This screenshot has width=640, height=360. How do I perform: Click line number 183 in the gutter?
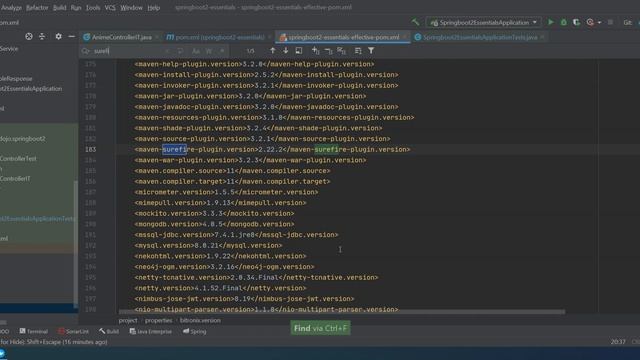point(91,149)
